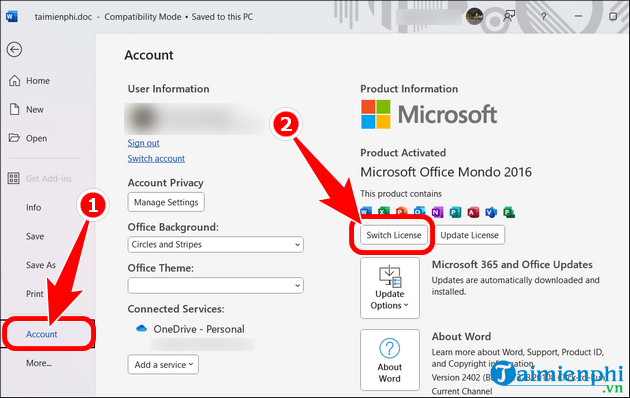Click the 'Product Activated' text
This screenshot has width=630, height=398.
click(x=403, y=153)
